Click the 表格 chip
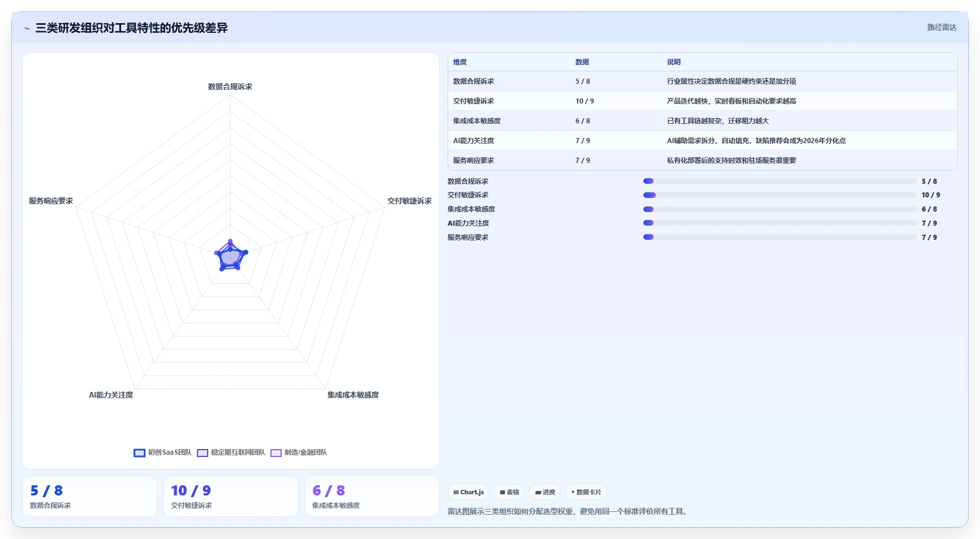This screenshot has width=980, height=539. pyautogui.click(x=509, y=492)
